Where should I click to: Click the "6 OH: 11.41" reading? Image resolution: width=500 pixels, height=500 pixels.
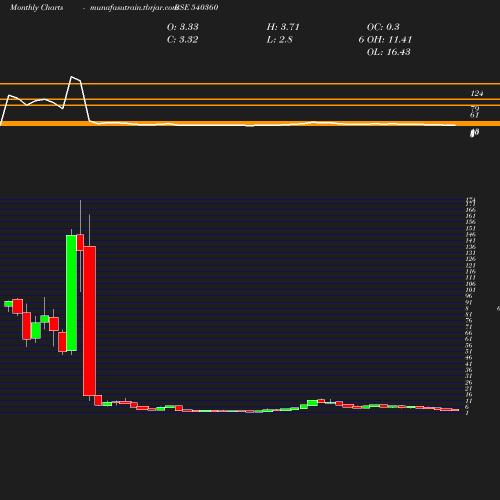385,39
